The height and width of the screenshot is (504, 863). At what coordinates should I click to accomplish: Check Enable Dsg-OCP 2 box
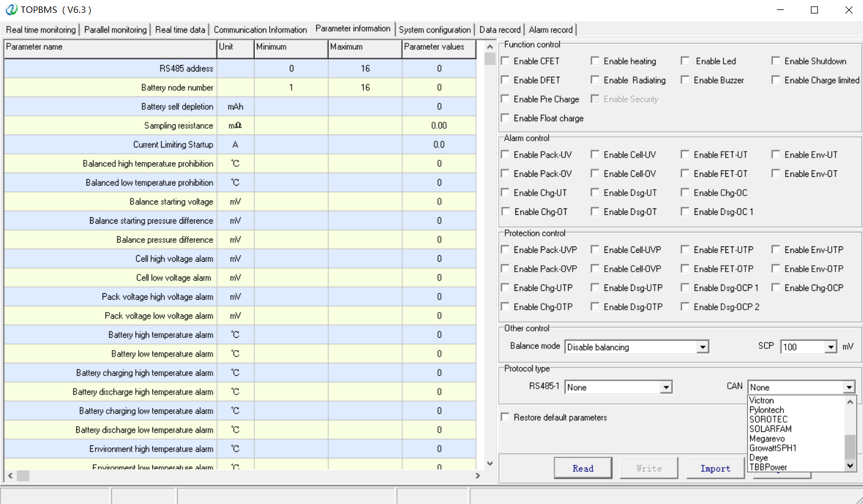[686, 307]
